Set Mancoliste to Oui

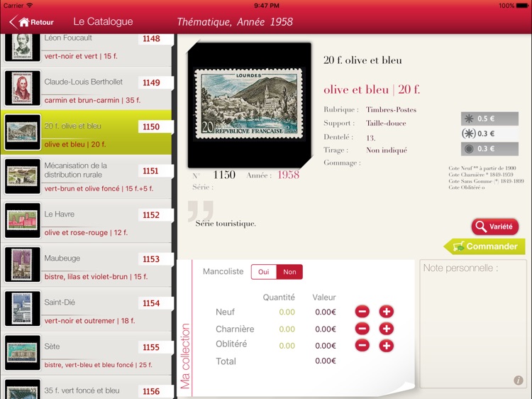pyautogui.click(x=264, y=272)
